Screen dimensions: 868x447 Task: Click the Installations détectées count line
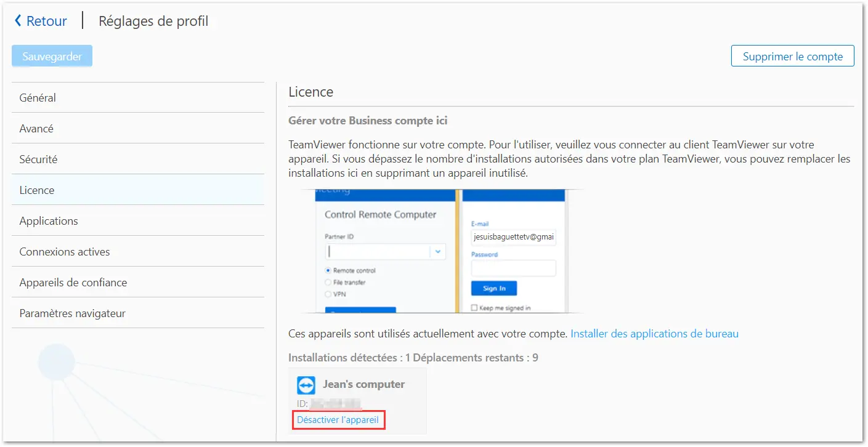[x=413, y=357]
